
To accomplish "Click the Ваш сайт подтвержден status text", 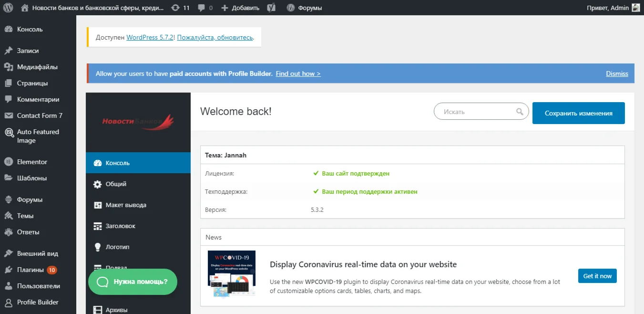I will click(355, 174).
